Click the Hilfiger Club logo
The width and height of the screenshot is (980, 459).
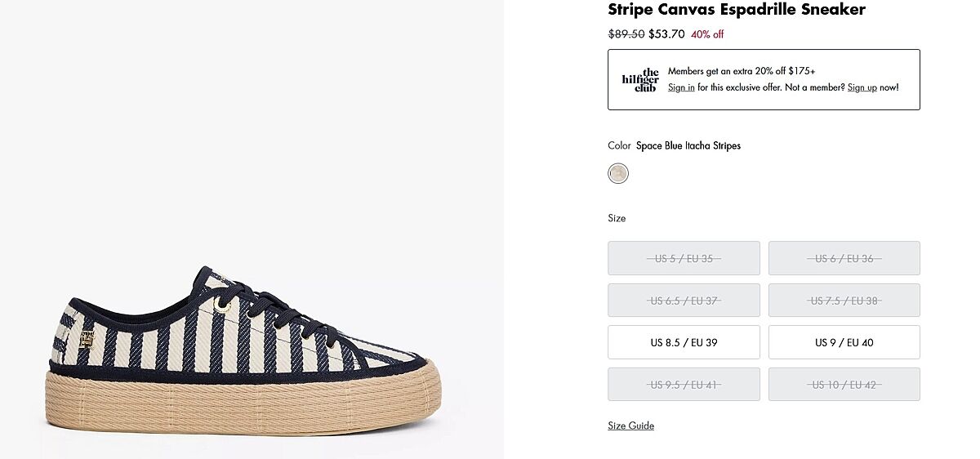pyautogui.click(x=639, y=80)
